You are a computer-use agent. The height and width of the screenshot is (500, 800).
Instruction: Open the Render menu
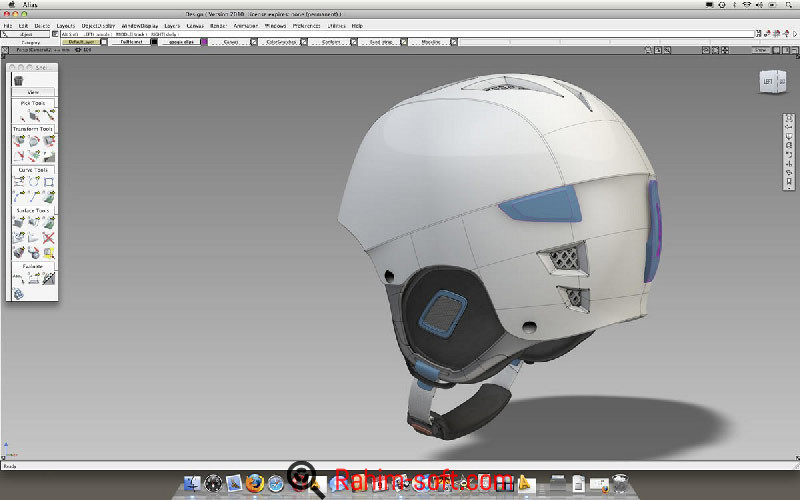click(x=217, y=25)
